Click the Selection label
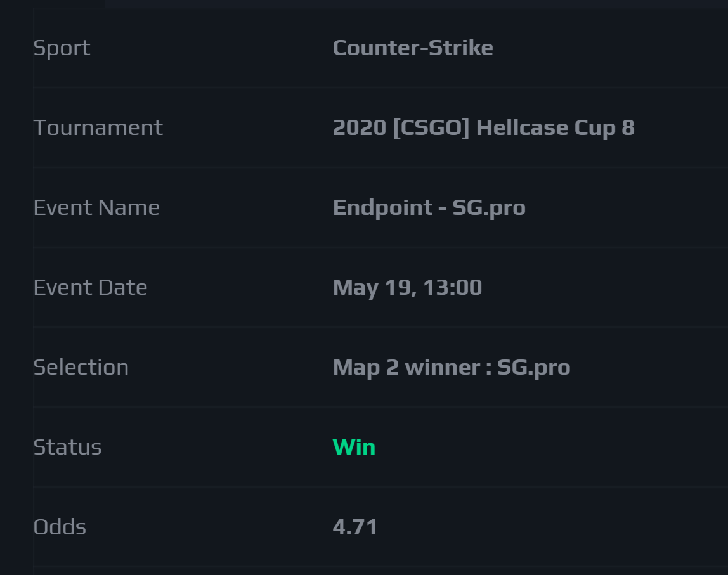Screen dimensions: 728x575 (81, 367)
